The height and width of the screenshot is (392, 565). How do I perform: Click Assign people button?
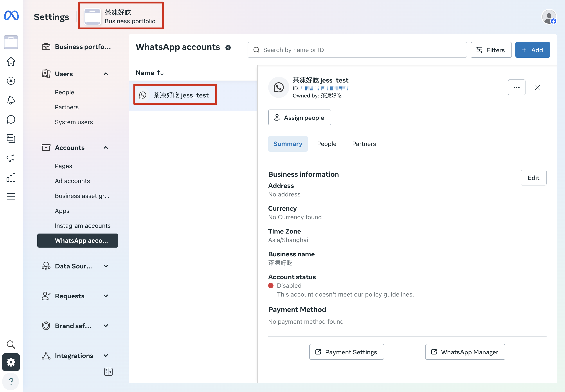(x=299, y=118)
